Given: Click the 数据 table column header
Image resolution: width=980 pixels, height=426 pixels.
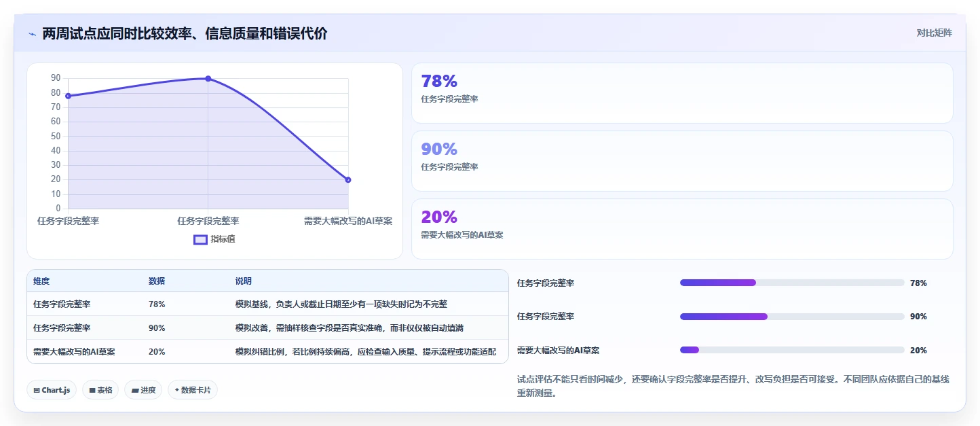Looking at the screenshot, I should tap(157, 281).
